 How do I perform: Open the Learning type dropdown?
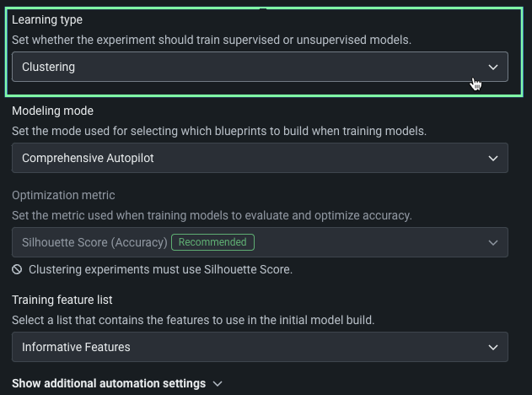point(260,67)
